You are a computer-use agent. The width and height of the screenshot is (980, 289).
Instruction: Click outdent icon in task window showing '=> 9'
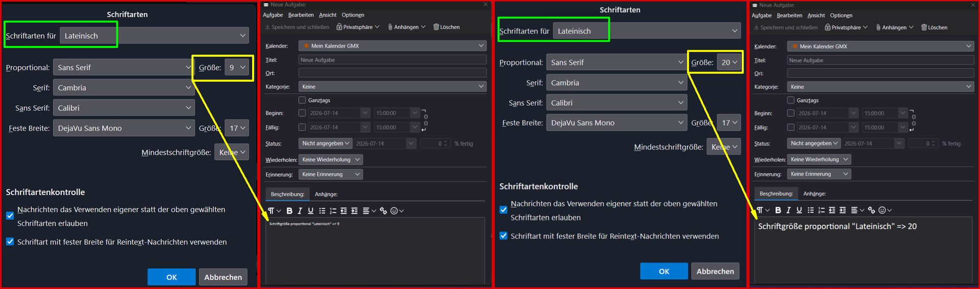[x=344, y=211]
